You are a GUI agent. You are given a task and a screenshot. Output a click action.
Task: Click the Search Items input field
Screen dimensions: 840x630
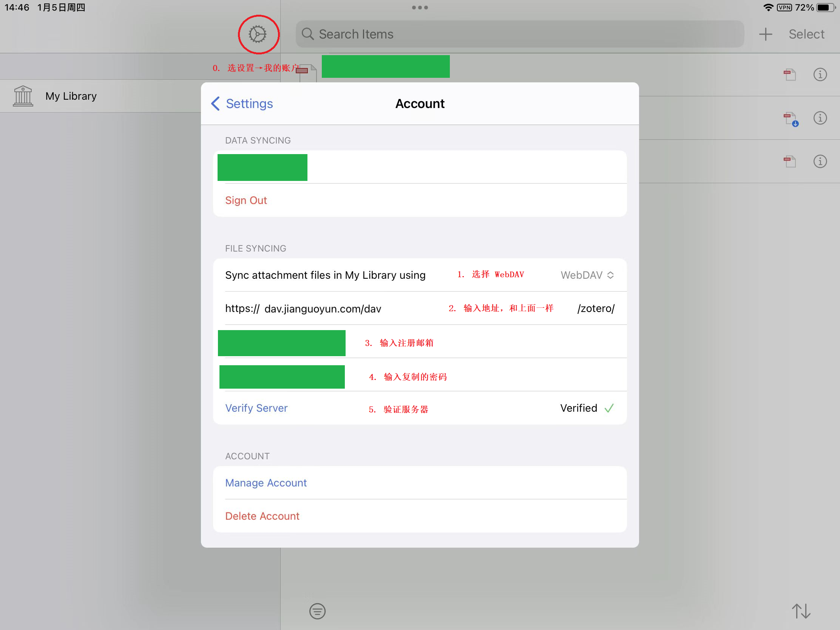[520, 34]
